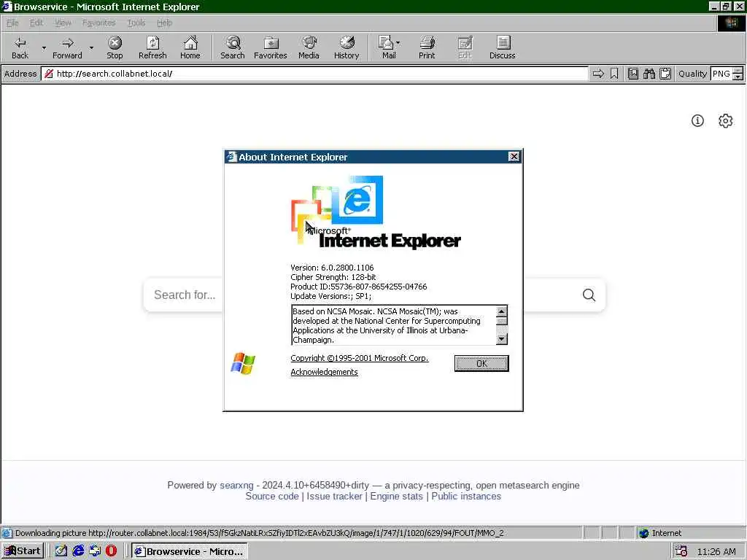
Task: Open the File menu
Action: click(12, 23)
